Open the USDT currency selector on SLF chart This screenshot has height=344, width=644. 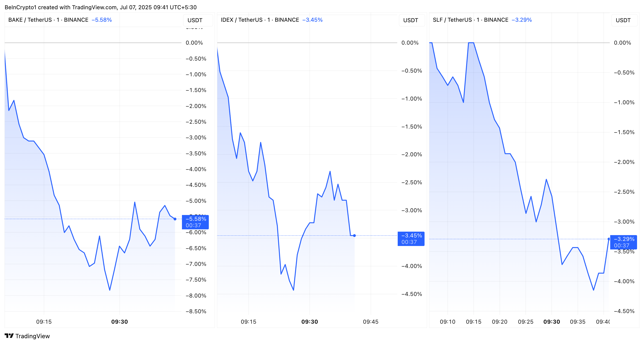pyautogui.click(x=623, y=20)
